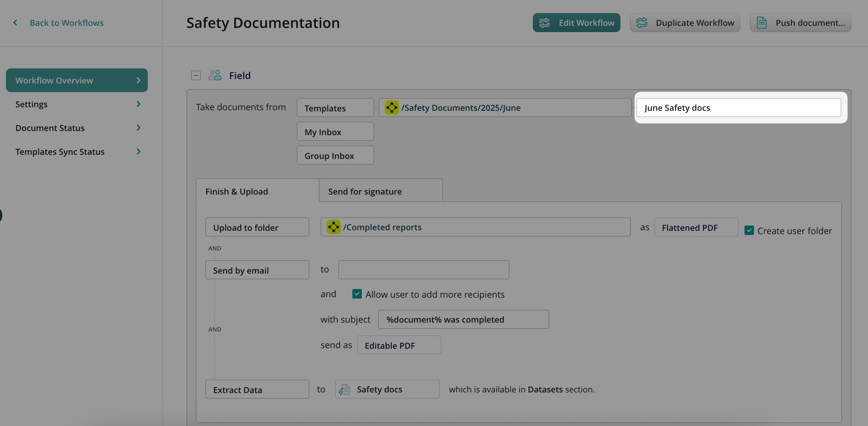Click the June Safety docs name field
Screen dimensions: 868x426
point(738,108)
